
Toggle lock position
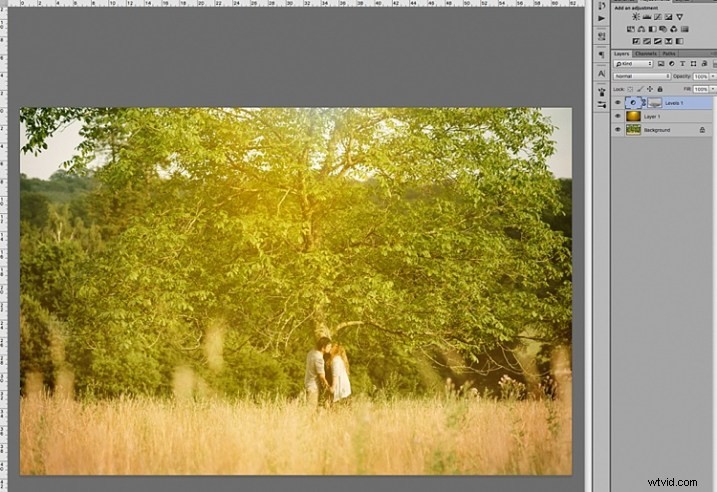click(650, 89)
